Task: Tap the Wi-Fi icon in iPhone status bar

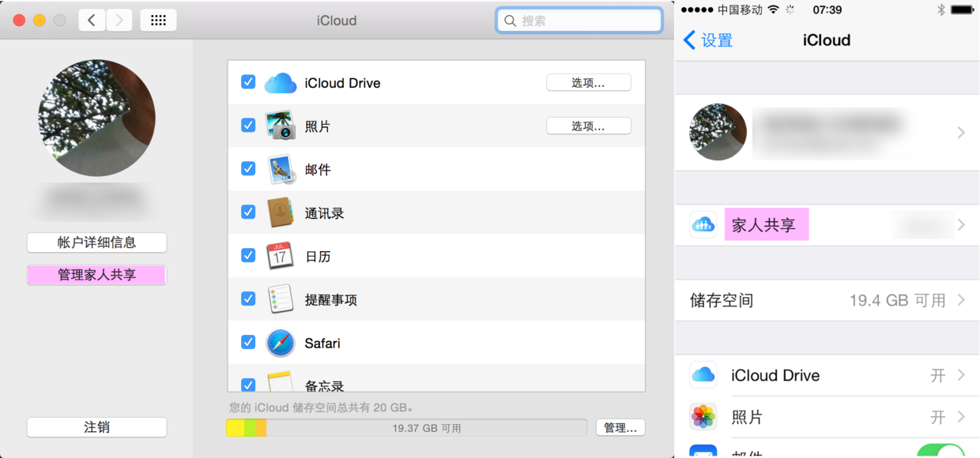Action: point(773,9)
